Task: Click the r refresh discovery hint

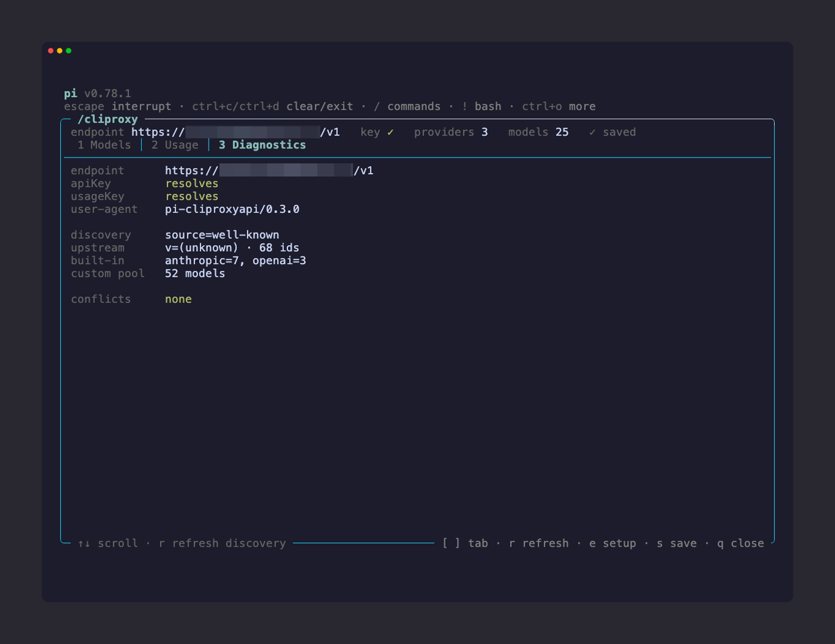Action: click(222, 543)
